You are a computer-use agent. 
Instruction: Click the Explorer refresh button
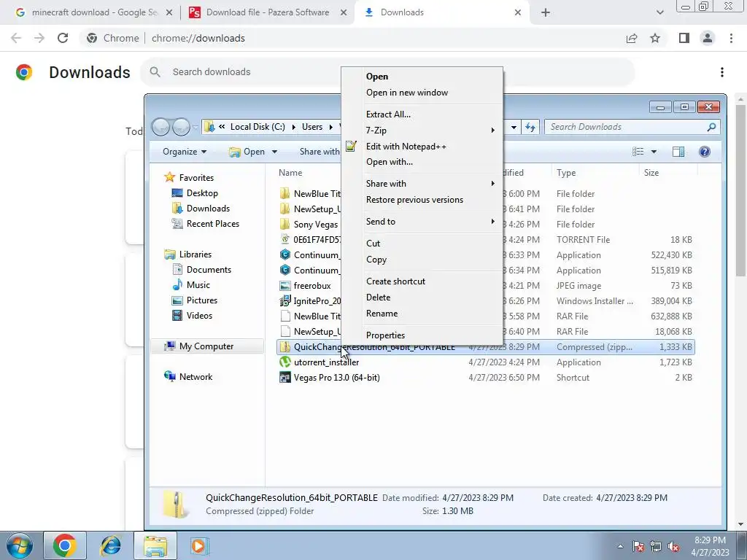tap(530, 127)
